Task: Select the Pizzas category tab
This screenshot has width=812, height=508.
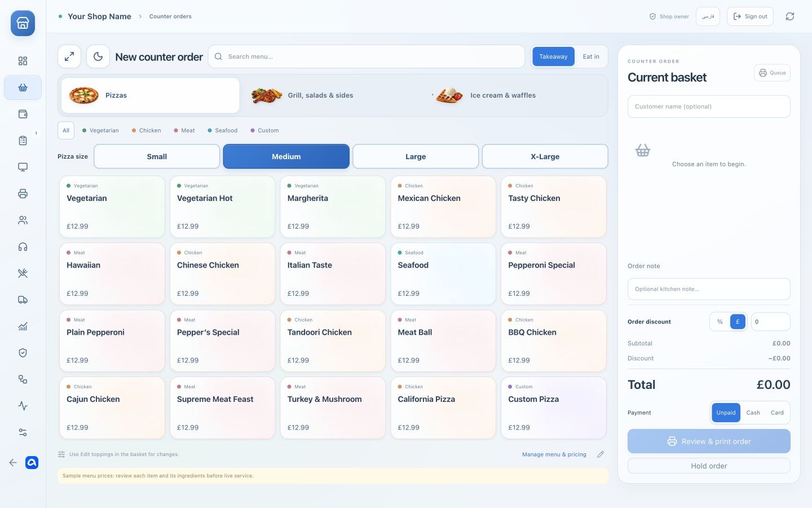Action: point(151,95)
